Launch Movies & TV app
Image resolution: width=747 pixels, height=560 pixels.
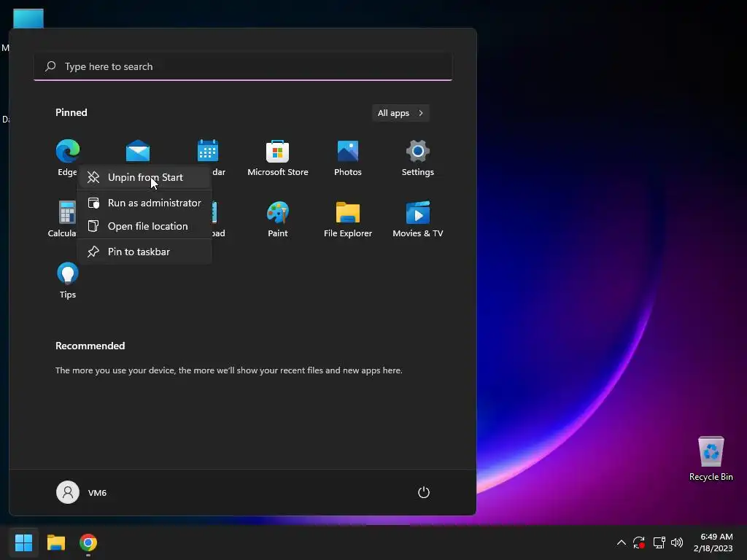click(x=418, y=219)
